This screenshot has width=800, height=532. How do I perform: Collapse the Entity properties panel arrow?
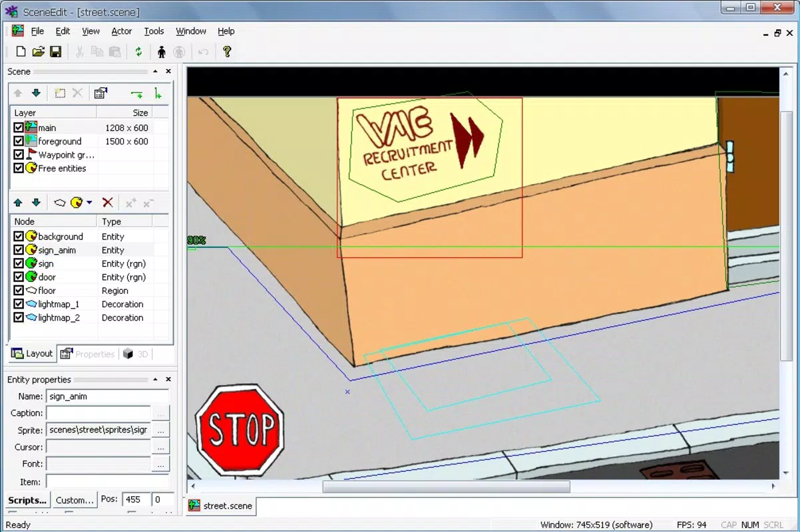[x=155, y=379]
